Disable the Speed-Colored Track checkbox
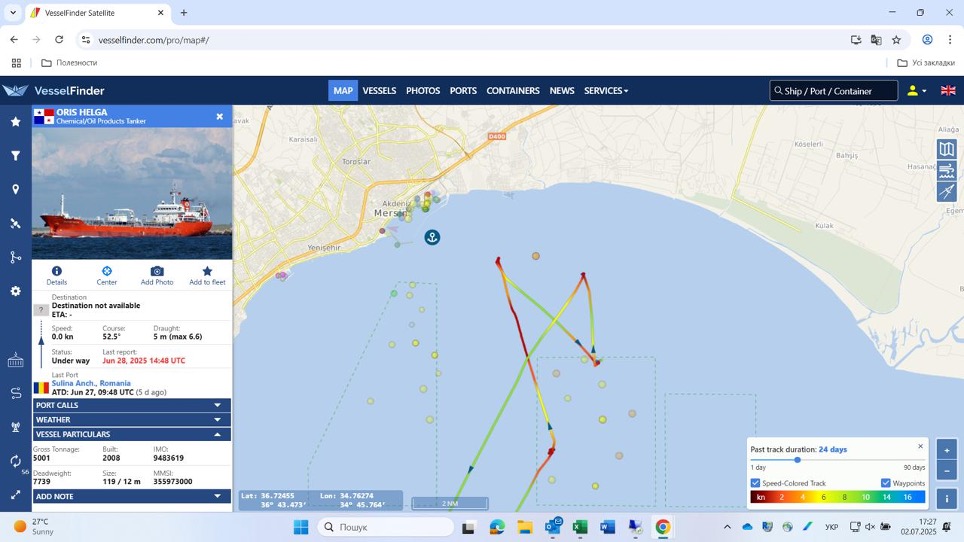Image resolution: width=964 pixels, height=542 pixels. (x=755, y=483)
